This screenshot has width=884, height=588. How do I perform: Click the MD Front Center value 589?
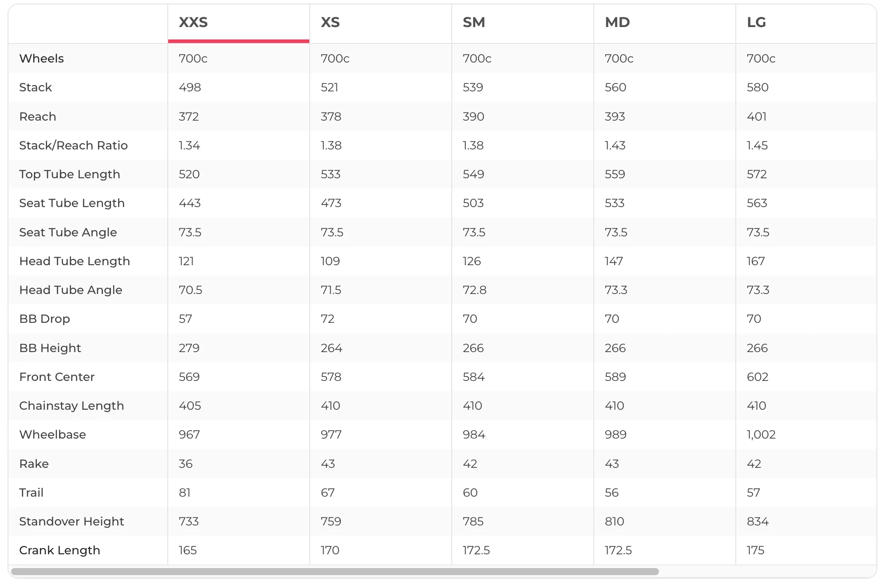pos(616,377)
